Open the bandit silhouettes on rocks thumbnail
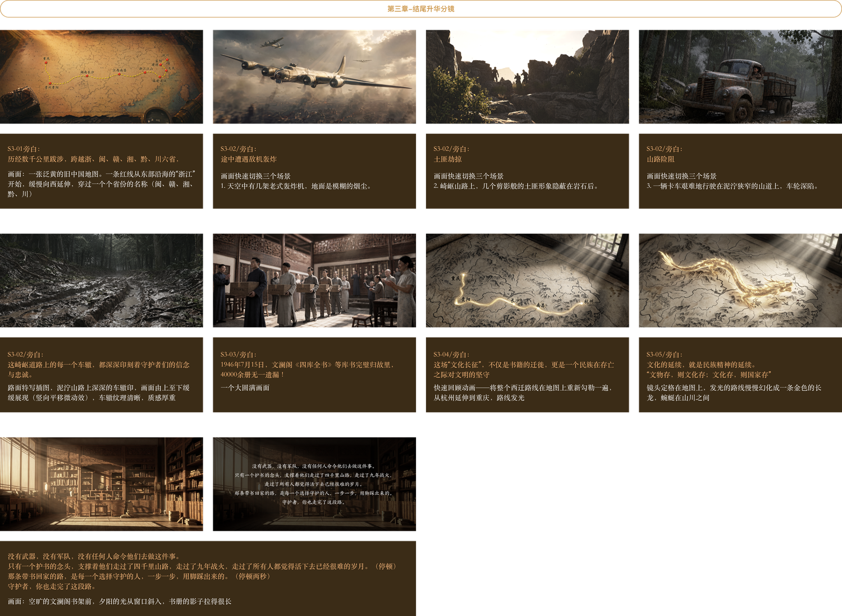Image resolution: width=842 pixels, height=616 pixels. [528, 77]
